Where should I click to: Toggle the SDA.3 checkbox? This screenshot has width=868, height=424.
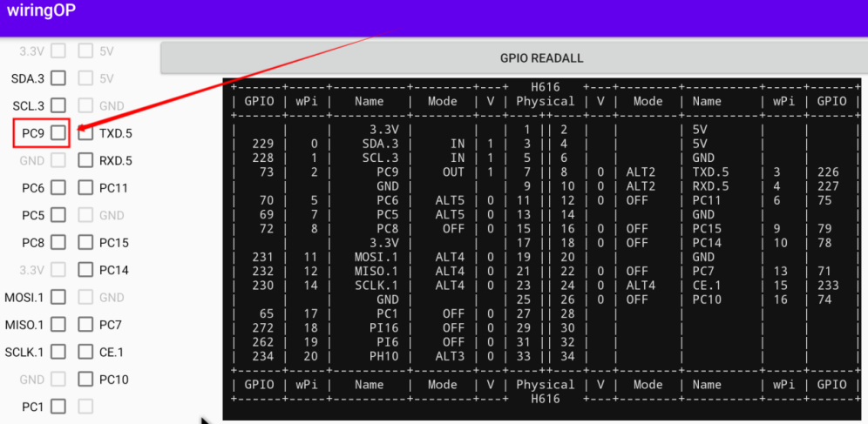58,78
